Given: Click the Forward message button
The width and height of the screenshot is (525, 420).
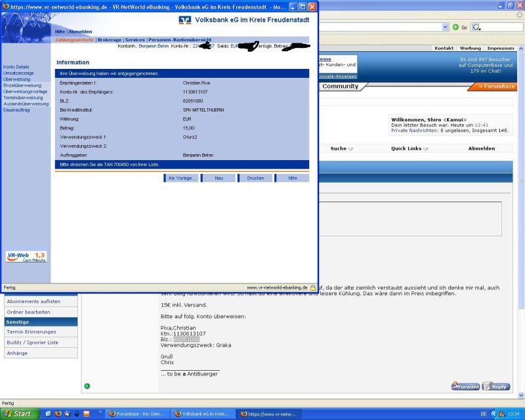Looking at the screenshot, I should (x=465, y=386).
